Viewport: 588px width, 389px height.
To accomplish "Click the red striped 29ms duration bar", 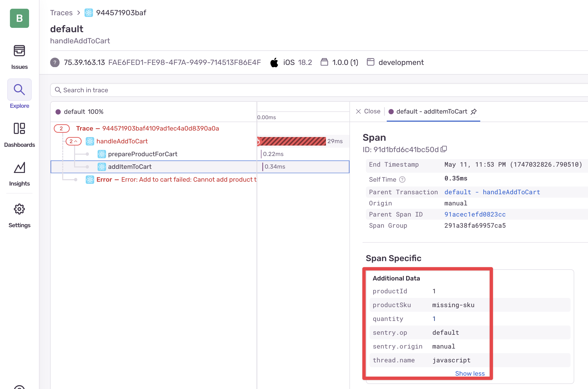I will tap(292, 141).
